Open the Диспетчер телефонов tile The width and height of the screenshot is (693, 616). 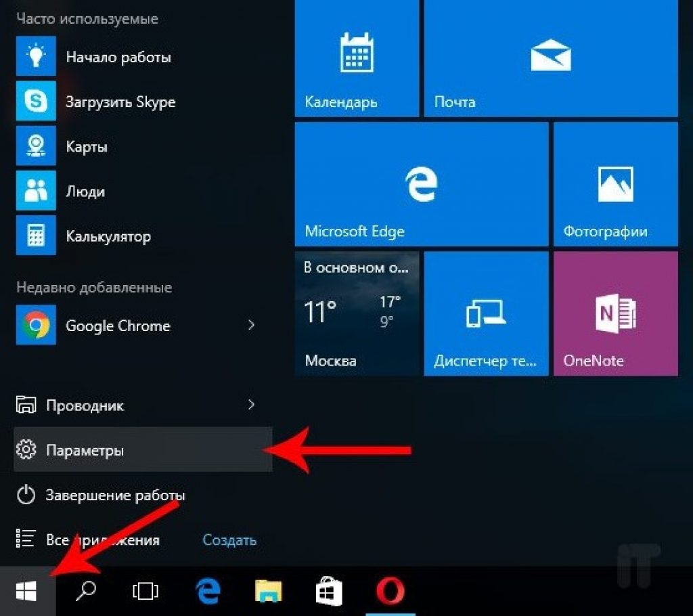pyautogui.click(x=486, y=313)
